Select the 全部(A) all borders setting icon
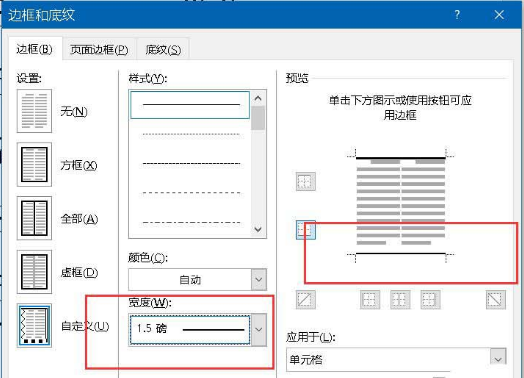This screenshot has height=378, width=524. pos(34,218)
